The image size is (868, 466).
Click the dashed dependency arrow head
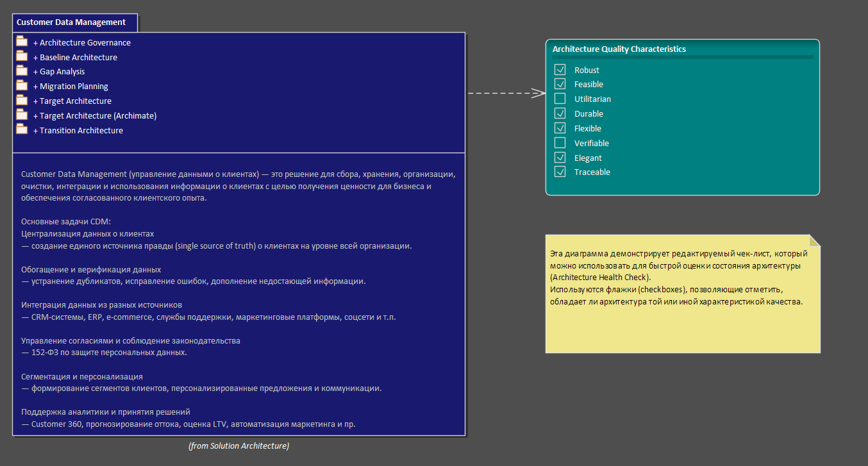coord(538,93)
